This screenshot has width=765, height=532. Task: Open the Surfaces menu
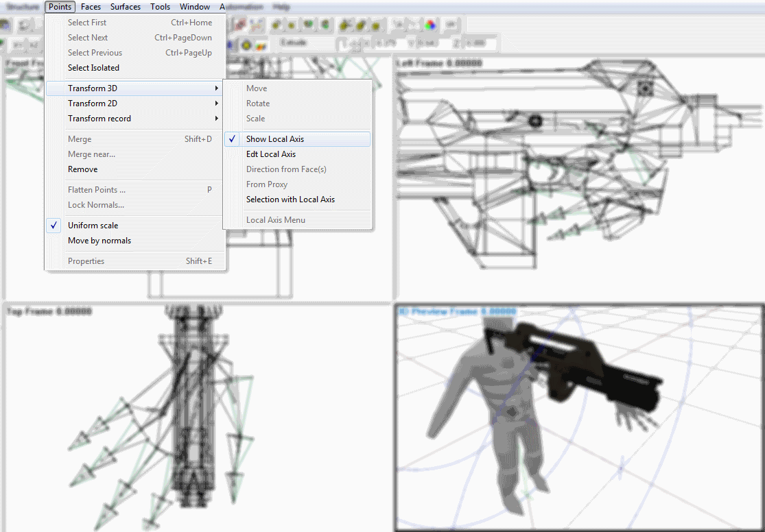pyautogui.click(x=126, y=7)
